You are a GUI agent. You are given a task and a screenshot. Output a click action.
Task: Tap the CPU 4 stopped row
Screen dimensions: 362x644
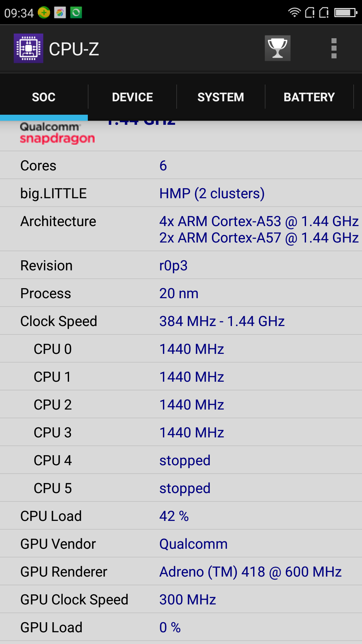pos(181,460)
